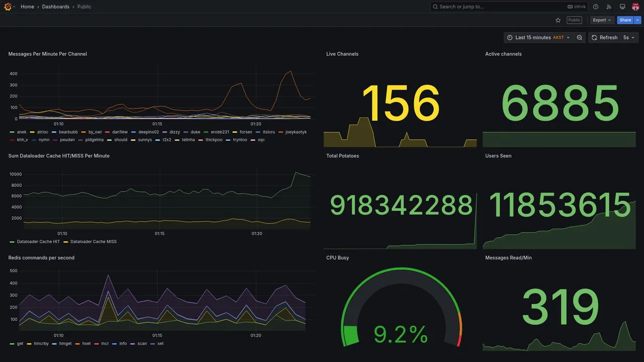Click the zoom out time range icon
Image resolution: width=644 pixels, height=362 pixels.
pos(580,38)
